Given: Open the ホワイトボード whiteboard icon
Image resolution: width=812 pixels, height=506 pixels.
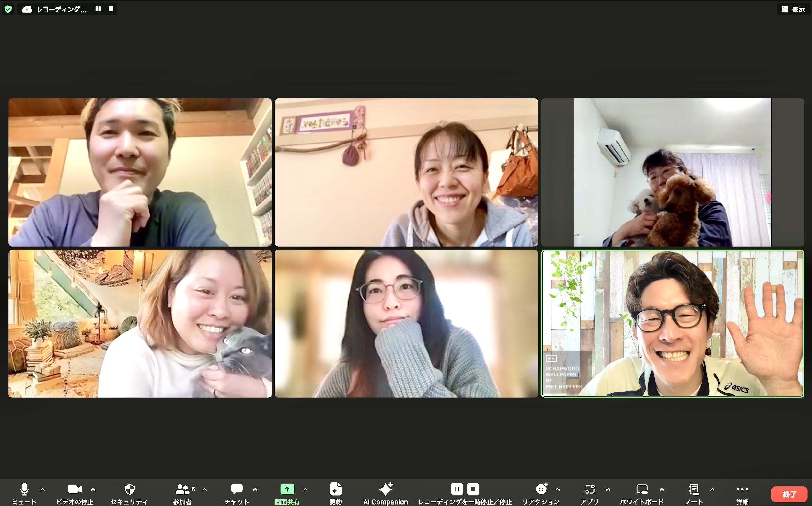Looking at the screenshot, I should click(x=642, y=489).
